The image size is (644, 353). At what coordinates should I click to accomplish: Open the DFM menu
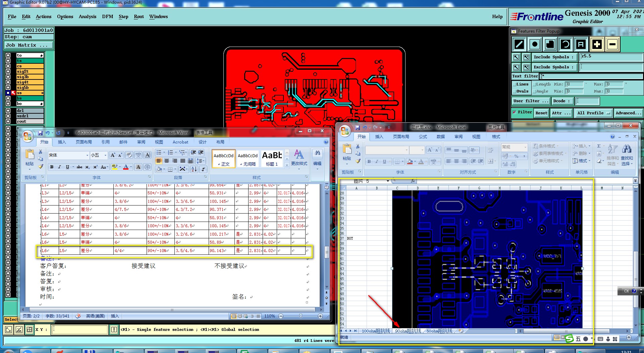coord(108,16)
